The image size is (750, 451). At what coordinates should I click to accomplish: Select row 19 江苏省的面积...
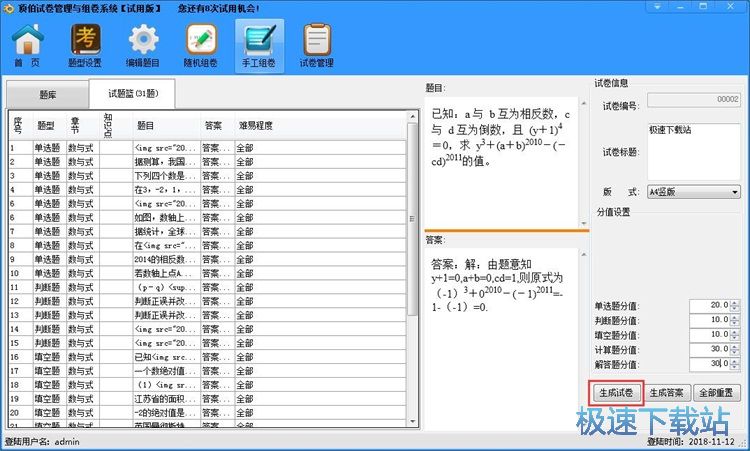(x=165, y=398)
